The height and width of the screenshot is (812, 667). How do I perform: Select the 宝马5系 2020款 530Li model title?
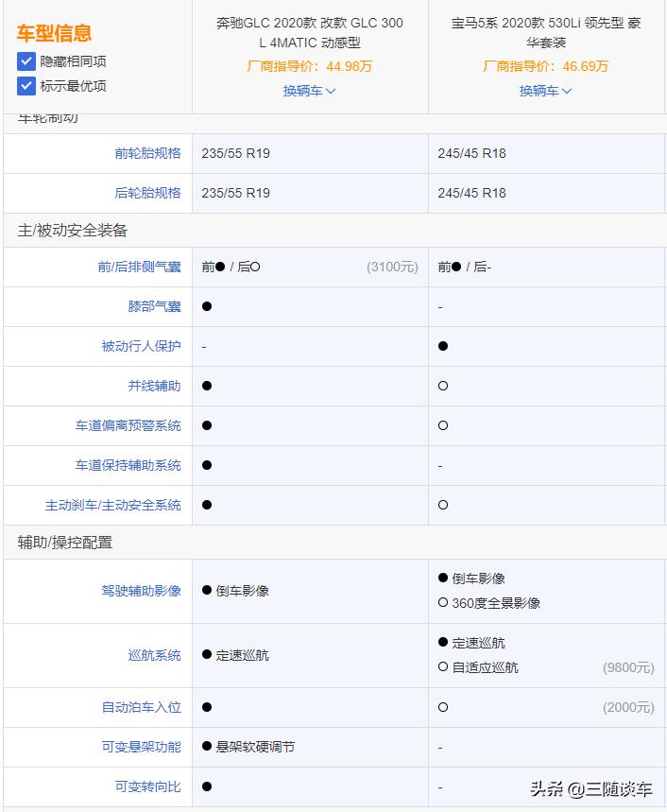546,33
